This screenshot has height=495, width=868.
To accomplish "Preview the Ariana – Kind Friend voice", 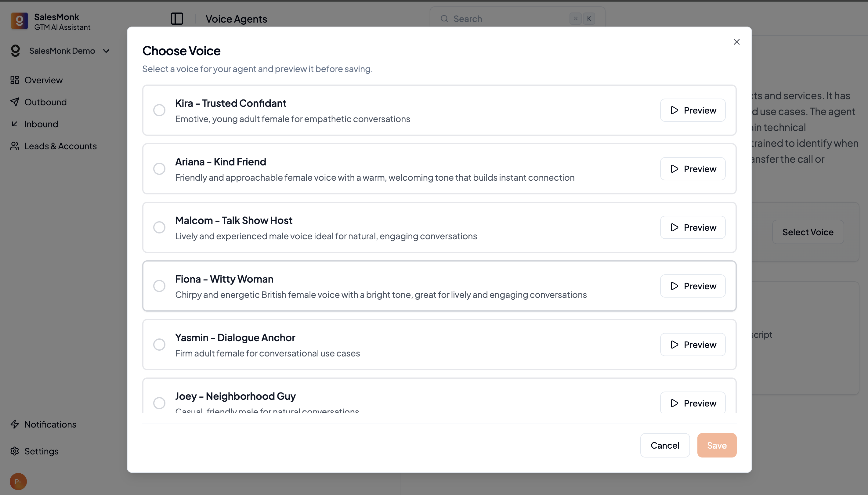I will point(693,169).
